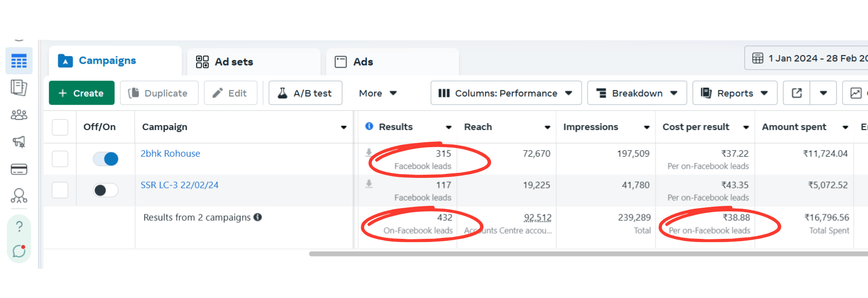This screenshot has height=298, width=868.
Task: Open the 2bhk Rohouse campaign link
Action: 170,154
